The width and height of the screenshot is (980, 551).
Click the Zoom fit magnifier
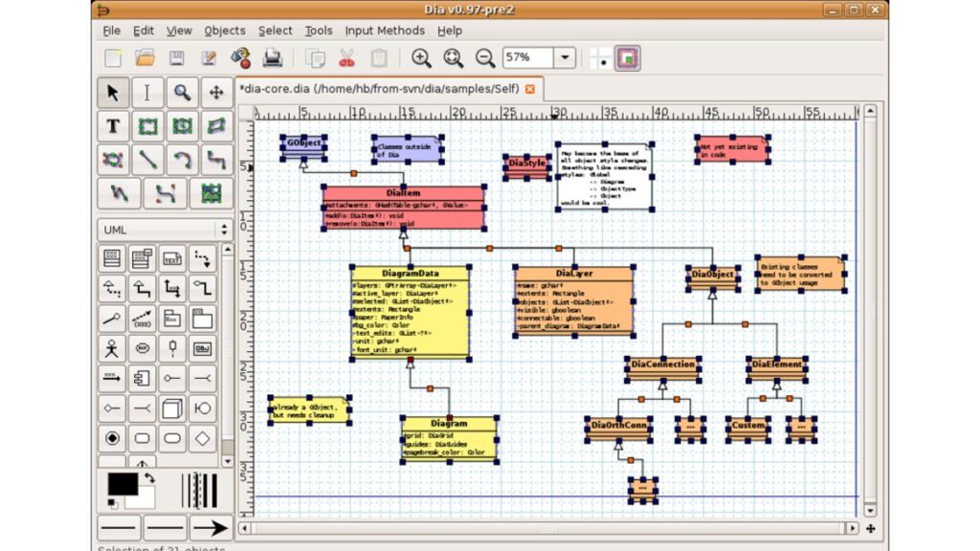(453, 58)
